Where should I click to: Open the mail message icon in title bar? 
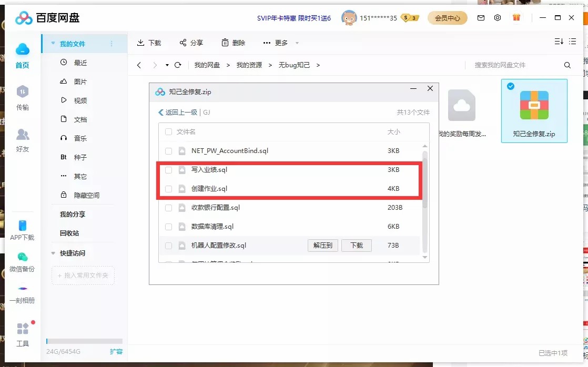click(481, 18)
